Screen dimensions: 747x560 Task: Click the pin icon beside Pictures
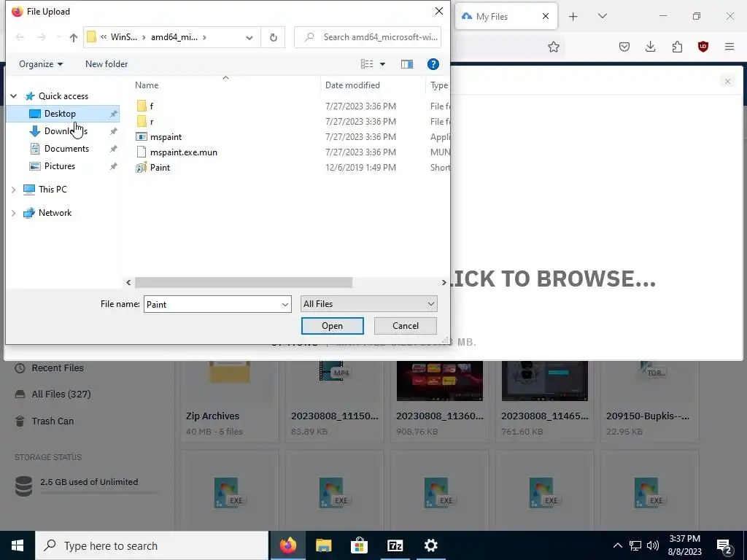tap(113, 167)
